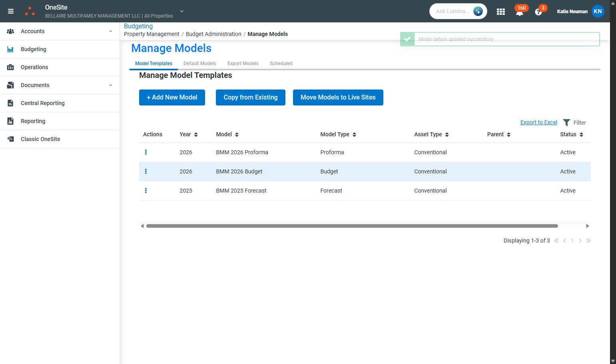Open the property selector dropdown chevron
Image resolution: width=616 pixels, height=364 pixels.
point(182,11)
